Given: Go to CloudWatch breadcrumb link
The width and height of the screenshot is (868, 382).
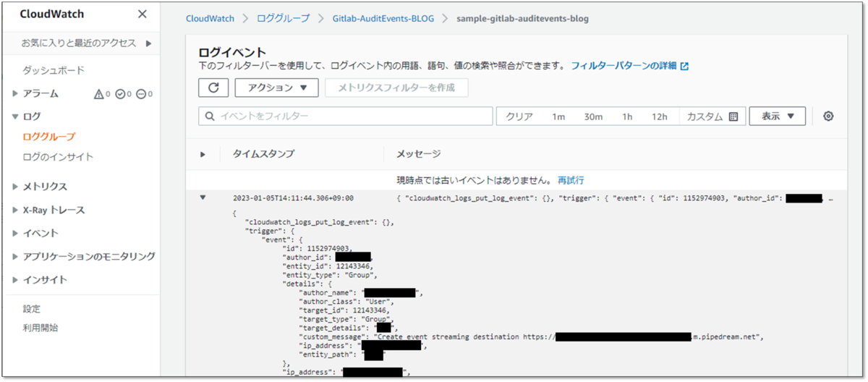Looking at the screenshot, I should [211, 18].
